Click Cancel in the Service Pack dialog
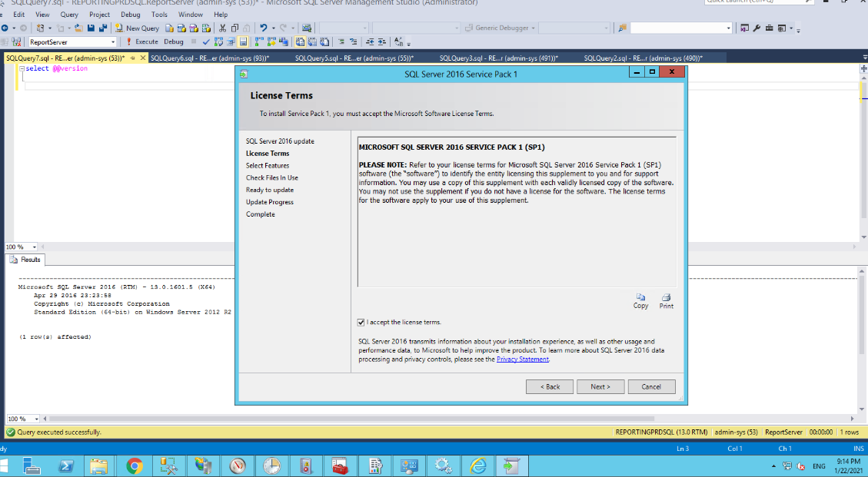The height and width of the screenshot is (477, 868). coord(651,387)
